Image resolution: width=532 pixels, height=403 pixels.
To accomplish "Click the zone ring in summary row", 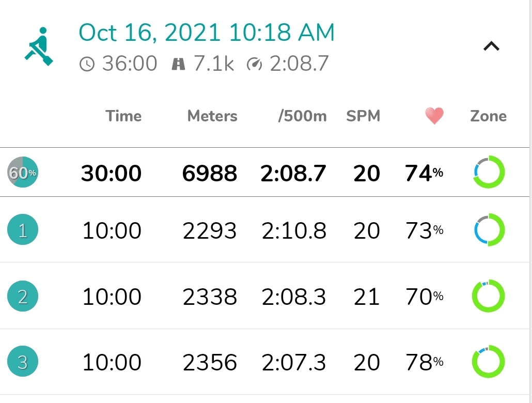I will (489, 172).
